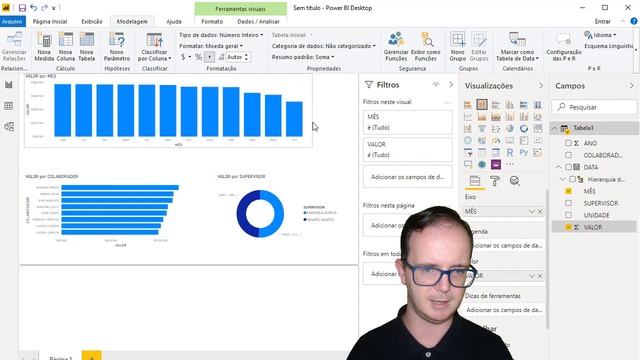Uncheck the MÊS field checkbox

568,191
